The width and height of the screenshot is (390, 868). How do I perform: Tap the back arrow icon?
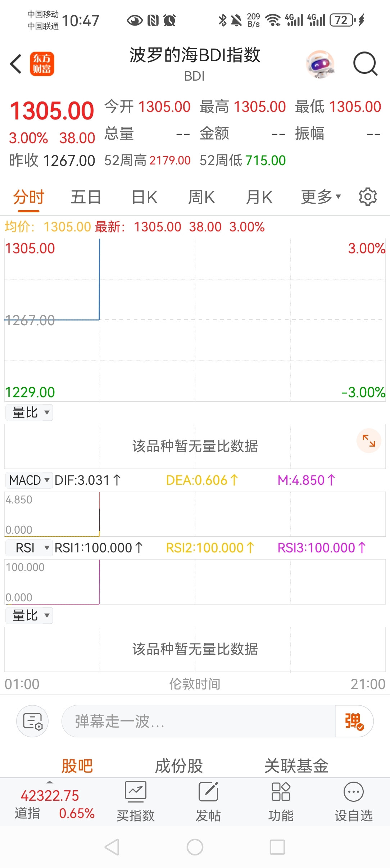(16, 64)
